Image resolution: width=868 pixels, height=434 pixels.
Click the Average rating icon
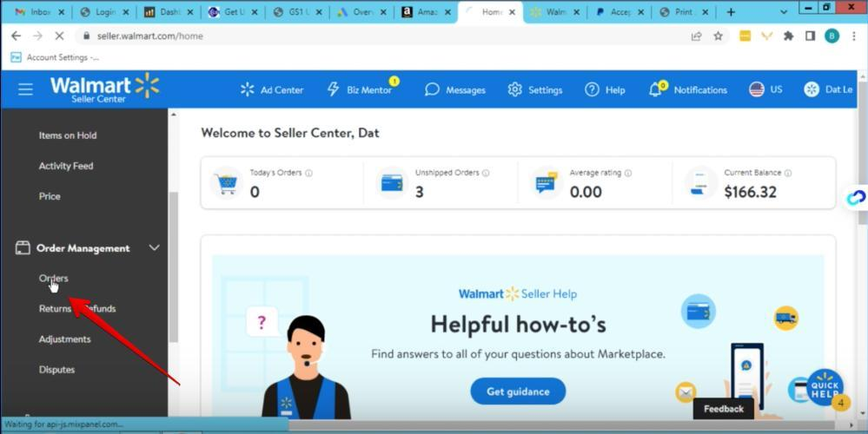[546, 183]
